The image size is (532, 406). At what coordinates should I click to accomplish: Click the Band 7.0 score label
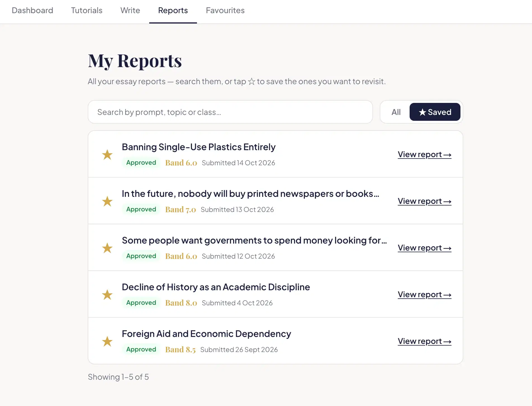180,209
